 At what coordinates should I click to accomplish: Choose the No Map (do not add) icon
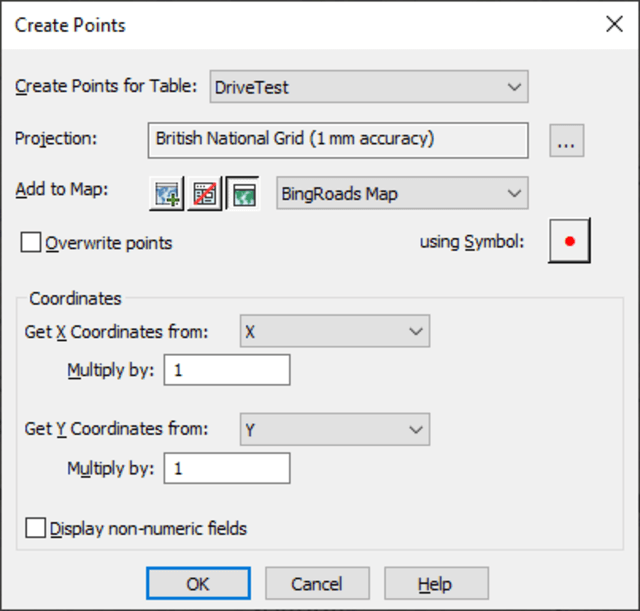(x=204, y=193)
